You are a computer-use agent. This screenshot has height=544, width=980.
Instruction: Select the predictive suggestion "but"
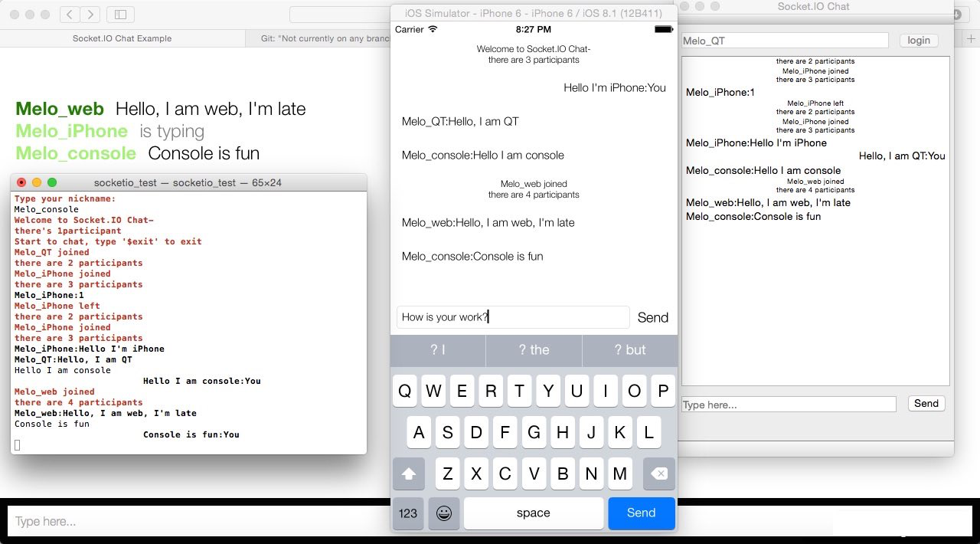pyautogui.click(x=629, y=350)
